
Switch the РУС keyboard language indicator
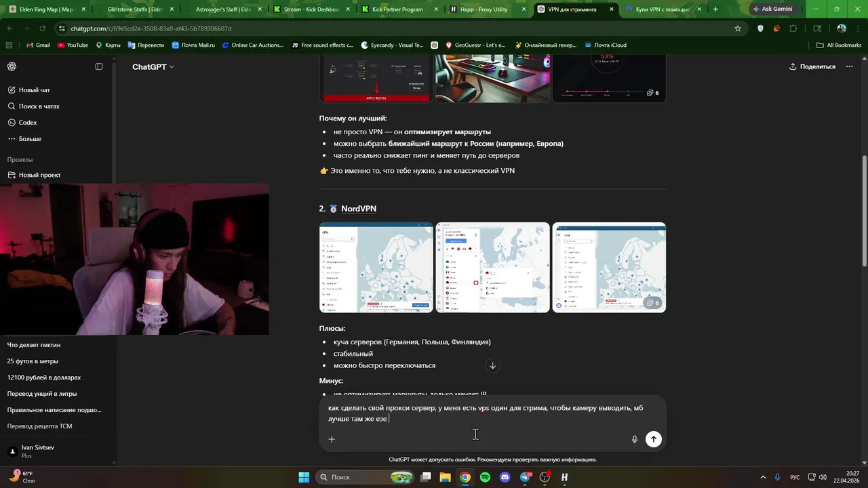click(x=795, y=477)
